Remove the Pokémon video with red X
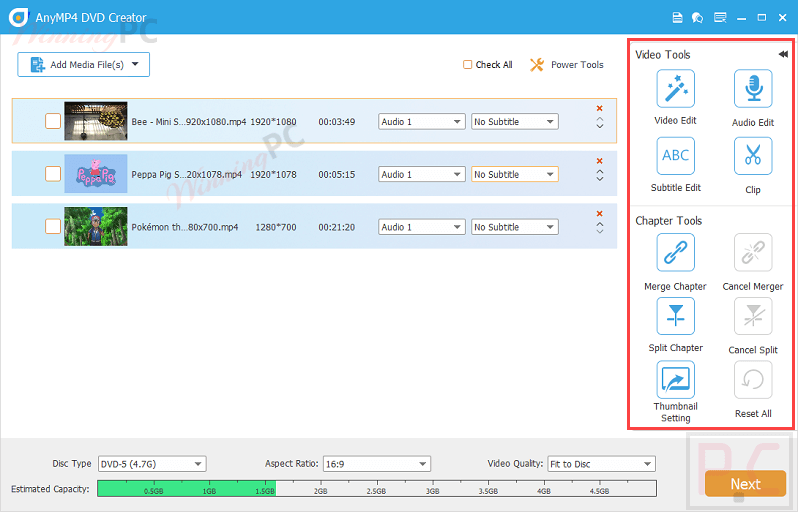Image resolution: width=798 pixels, height=512 pixels. pyautogui.click(x=600, y=213)
